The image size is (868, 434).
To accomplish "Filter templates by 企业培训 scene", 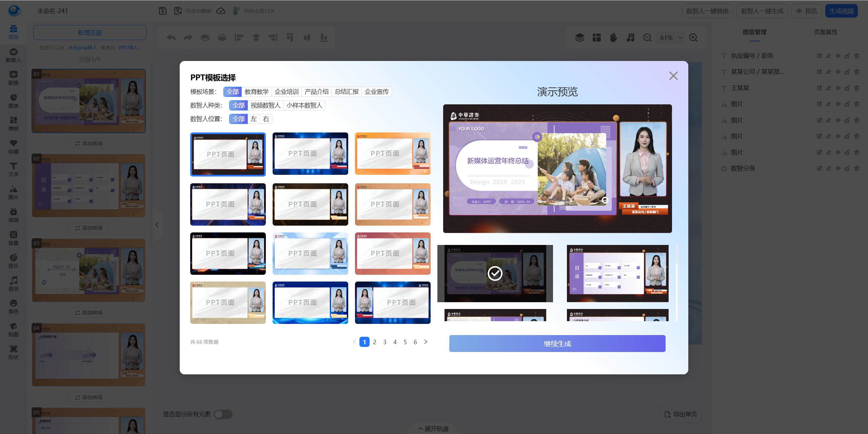I will click(287, 92).
